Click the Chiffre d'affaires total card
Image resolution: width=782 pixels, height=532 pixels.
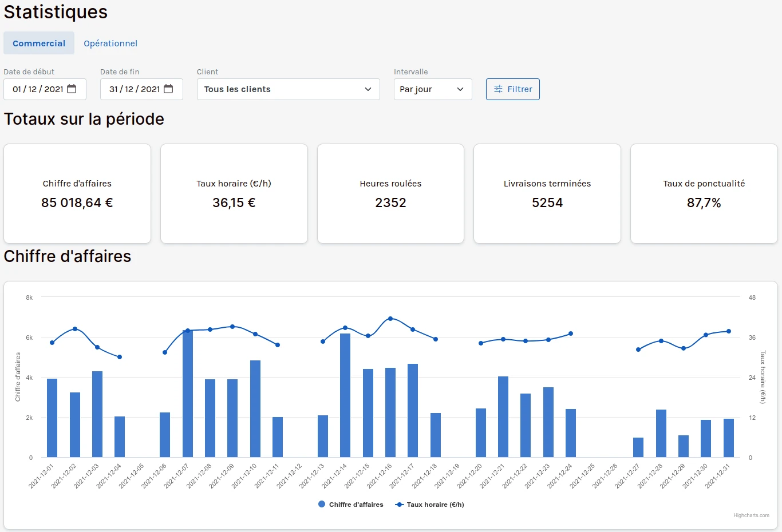pos(77,193)
